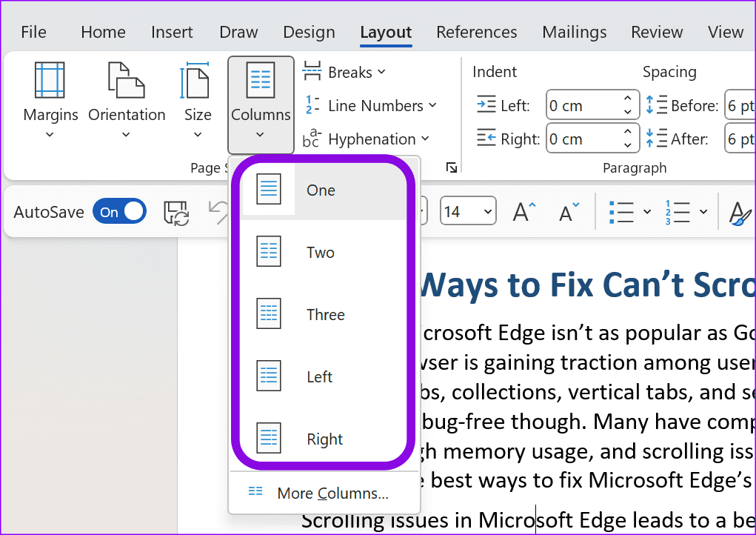
Task: Decrease the Left indent with down arrow
Action: tap(627, 112)
